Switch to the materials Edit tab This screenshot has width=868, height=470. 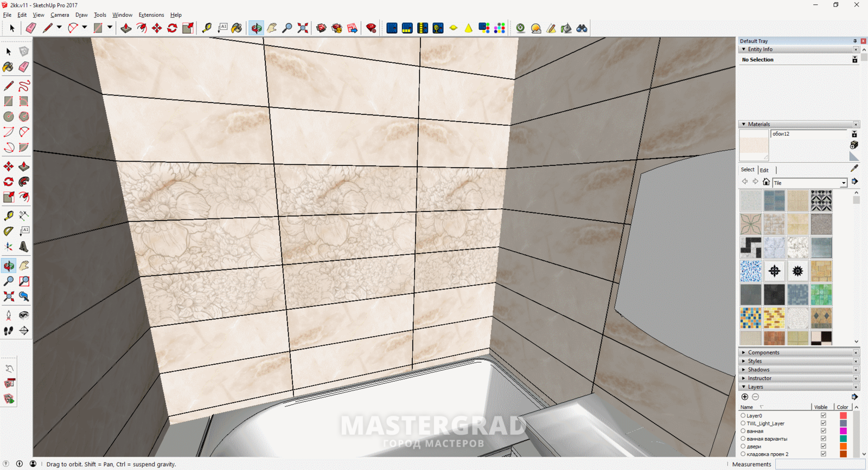tap(764, 170)
